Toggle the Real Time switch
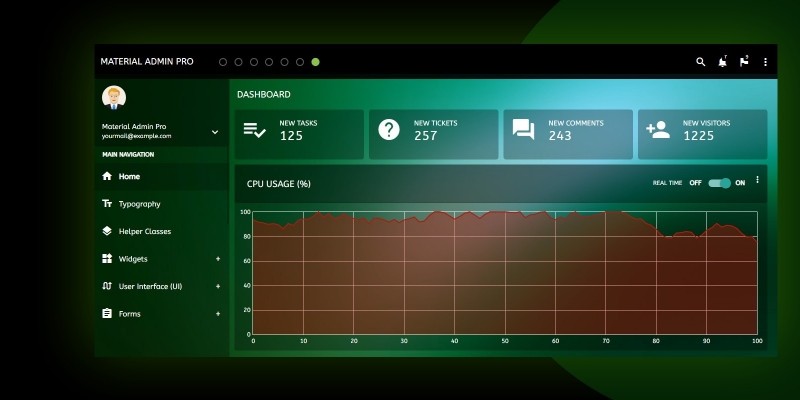This screenshot has width=800, height=400. [719, 183]
